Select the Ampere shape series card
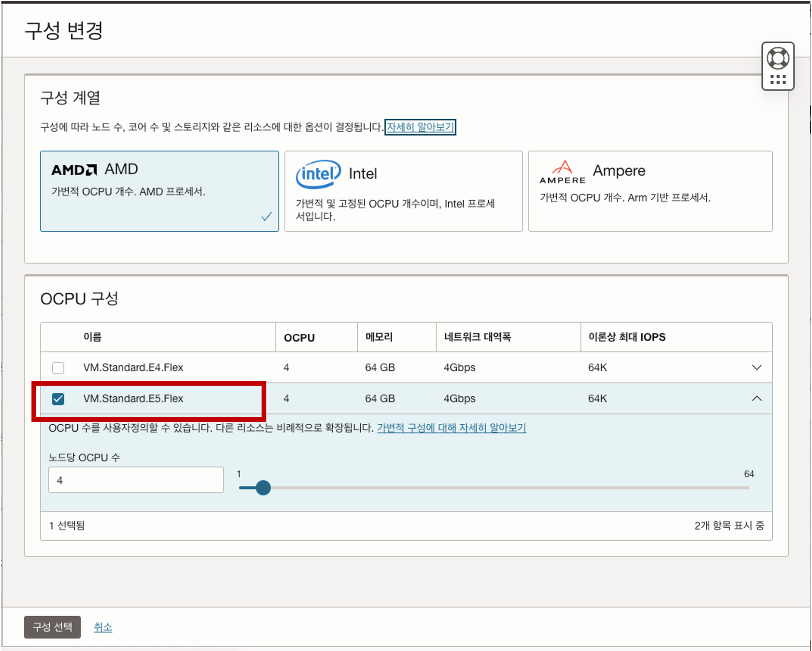The image size is (812, 651). 650,191
